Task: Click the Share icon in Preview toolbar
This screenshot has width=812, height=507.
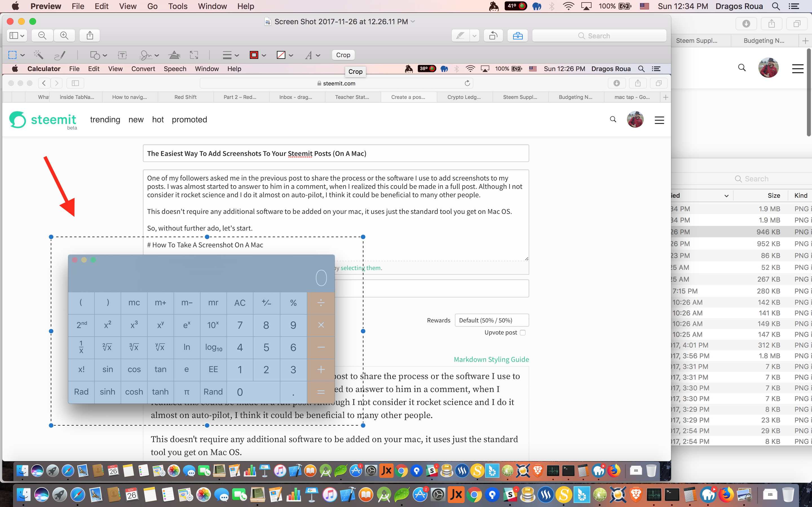Action: [x=90, y=35]
